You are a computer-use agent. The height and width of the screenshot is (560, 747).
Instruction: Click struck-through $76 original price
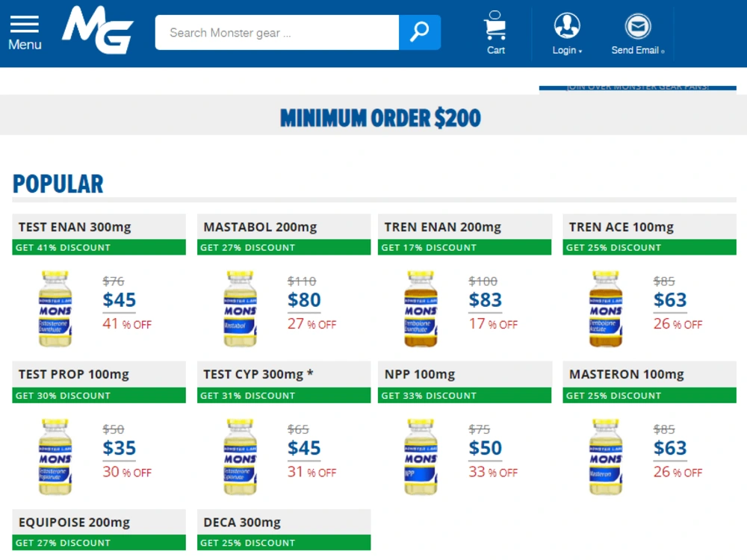click(x=114, y=281)
